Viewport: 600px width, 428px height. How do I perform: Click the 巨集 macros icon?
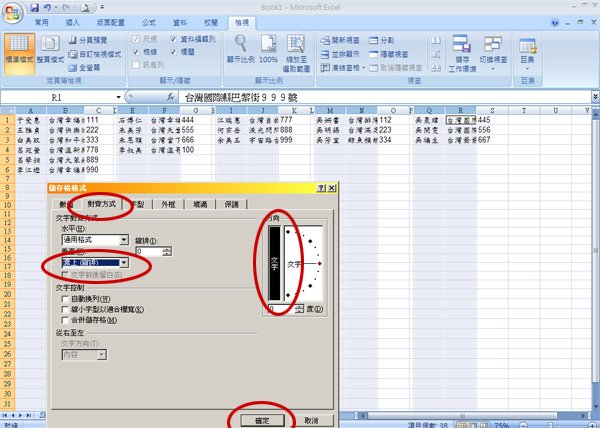click(x=528, y=53)
